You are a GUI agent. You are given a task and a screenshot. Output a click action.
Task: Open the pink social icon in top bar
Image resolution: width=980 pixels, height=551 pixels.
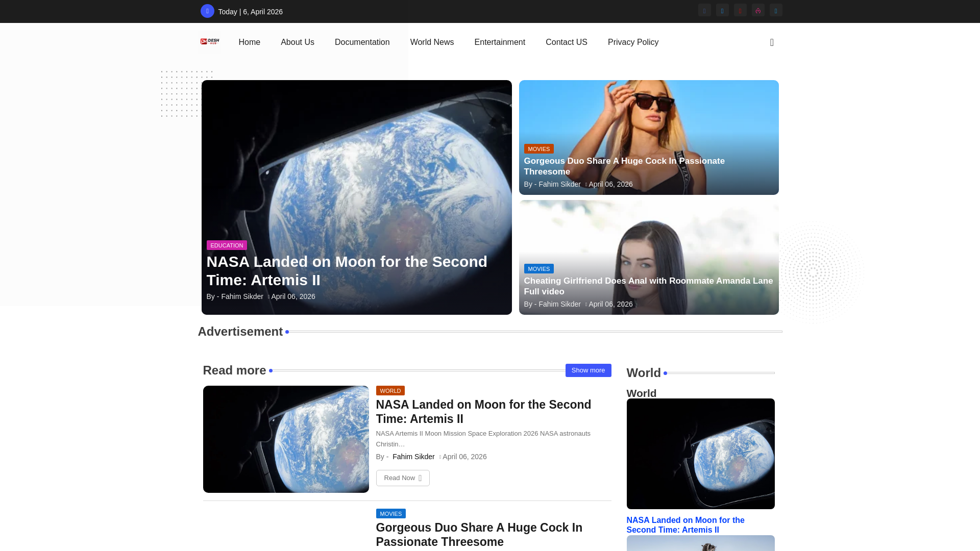[758, 10]
